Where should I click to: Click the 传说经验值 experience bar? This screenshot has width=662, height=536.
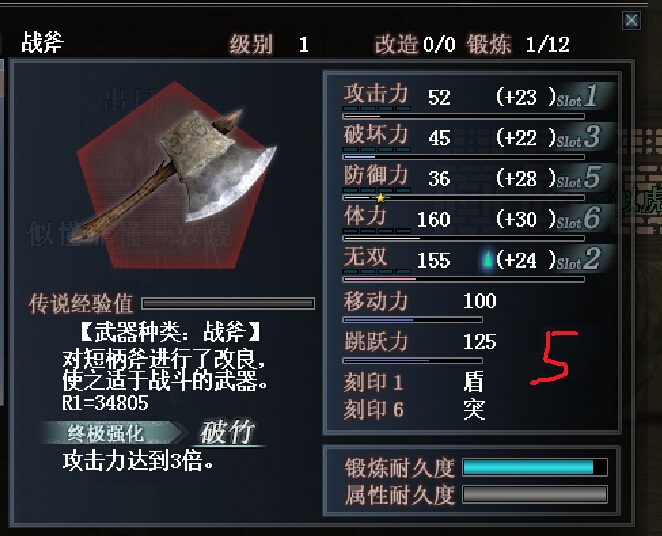(228, 303)
